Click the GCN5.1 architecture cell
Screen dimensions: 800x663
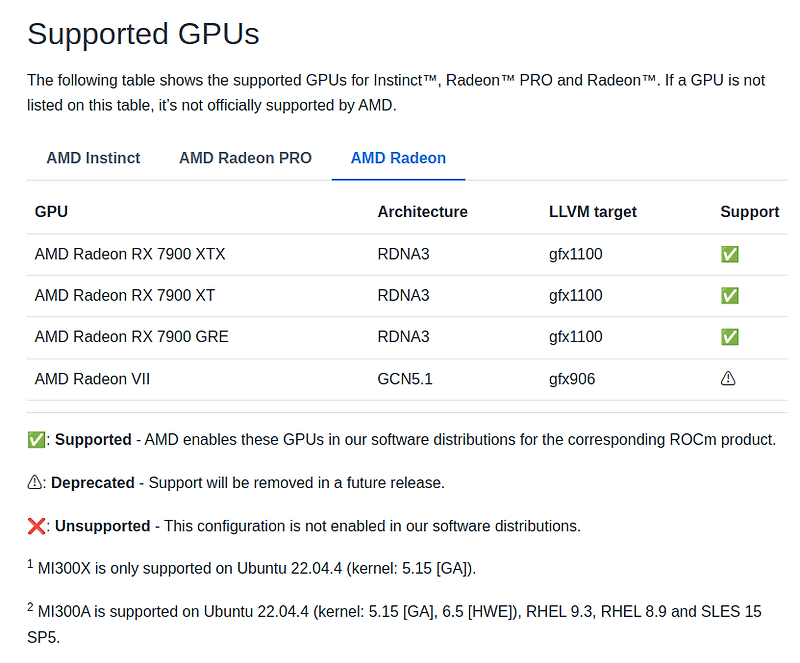point(405,379)
